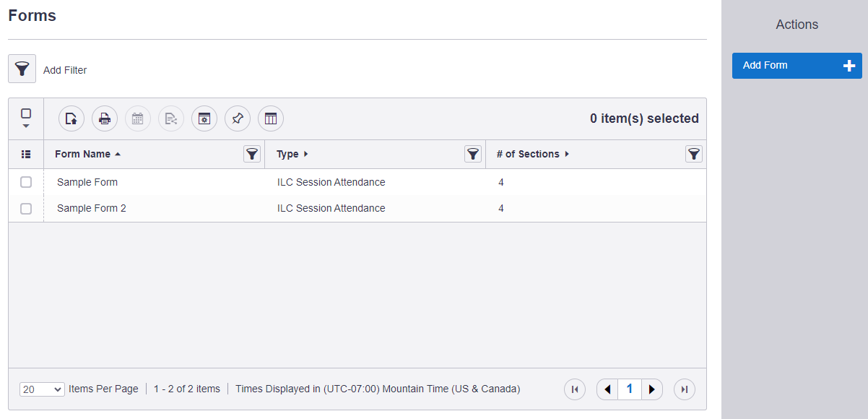Open the row list menu icon in the header
This screenshot has width=868, height=419.
26,154
